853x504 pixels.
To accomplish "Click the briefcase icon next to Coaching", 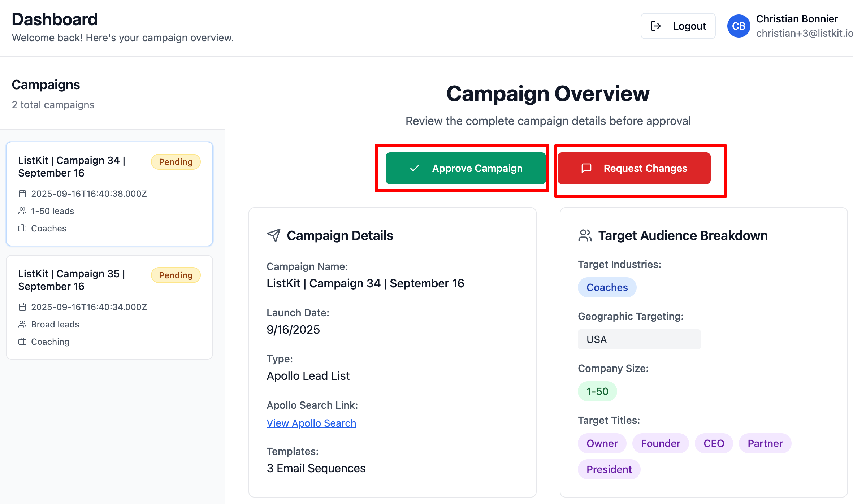I will 22,342.
